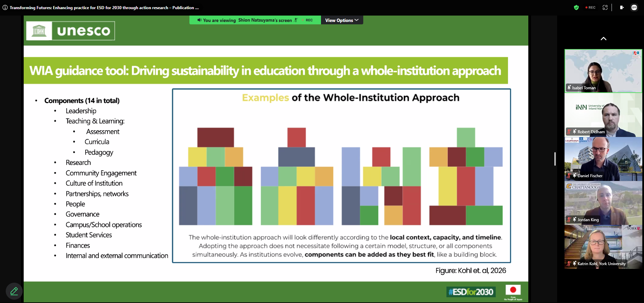Open the View Options dropdown
The image size is (644, 303).
point(342,20)
